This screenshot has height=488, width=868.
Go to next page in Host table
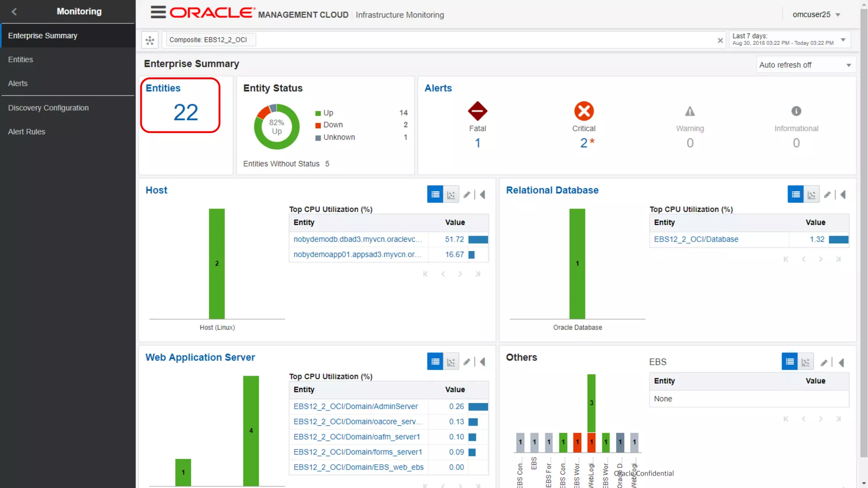[460, 274]
